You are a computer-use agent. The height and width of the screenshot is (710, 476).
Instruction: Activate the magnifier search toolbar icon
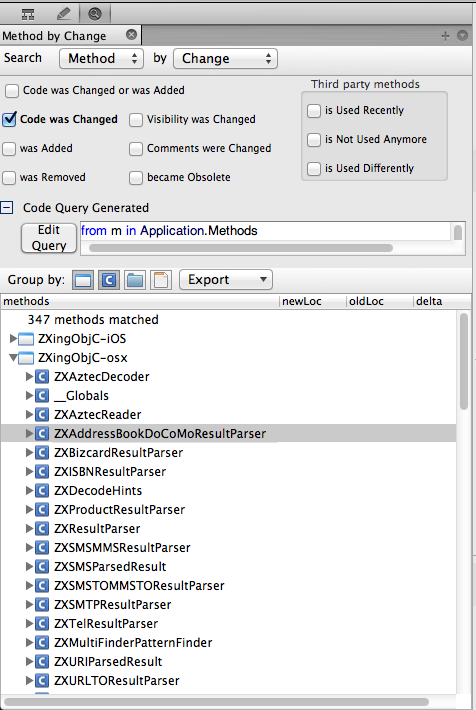tap(95, 14)
